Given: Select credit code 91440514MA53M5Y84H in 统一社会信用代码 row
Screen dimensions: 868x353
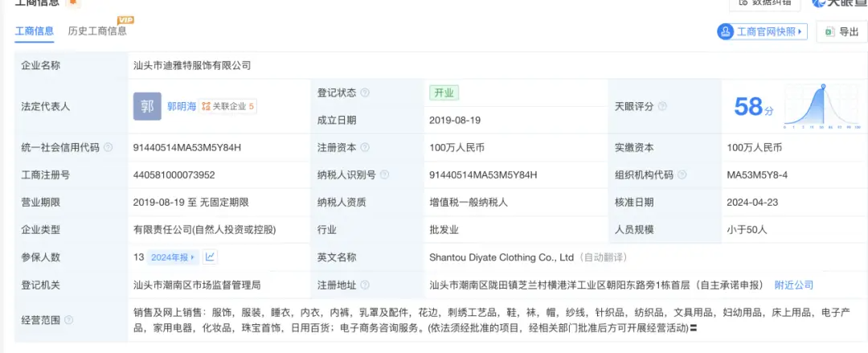Looking at the screenshot, I should tap(187, 147).
